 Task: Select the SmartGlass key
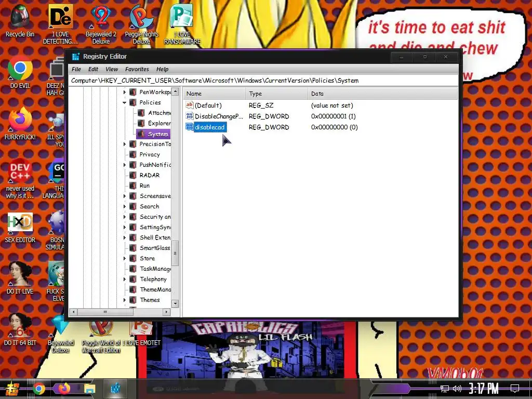150,248
